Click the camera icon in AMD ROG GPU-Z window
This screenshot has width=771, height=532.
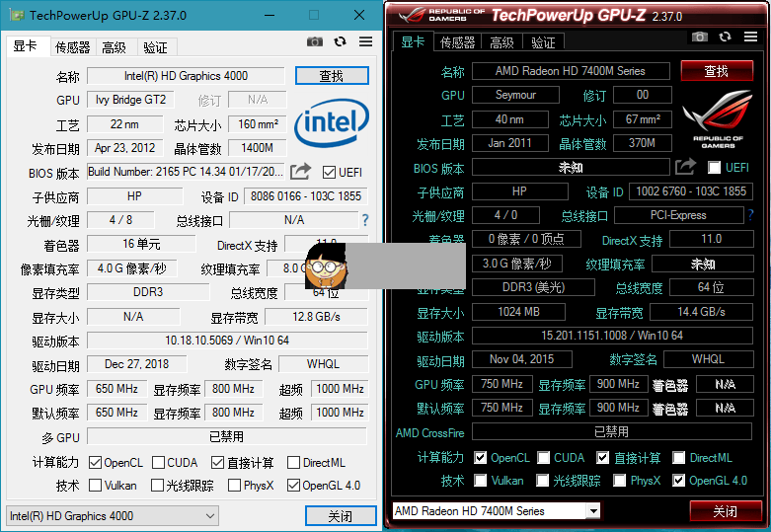700,37
